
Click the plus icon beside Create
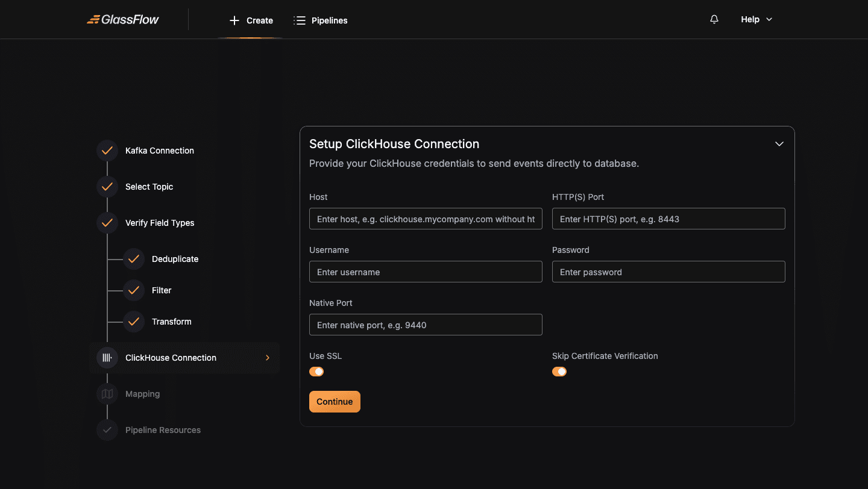click(234, 20)
